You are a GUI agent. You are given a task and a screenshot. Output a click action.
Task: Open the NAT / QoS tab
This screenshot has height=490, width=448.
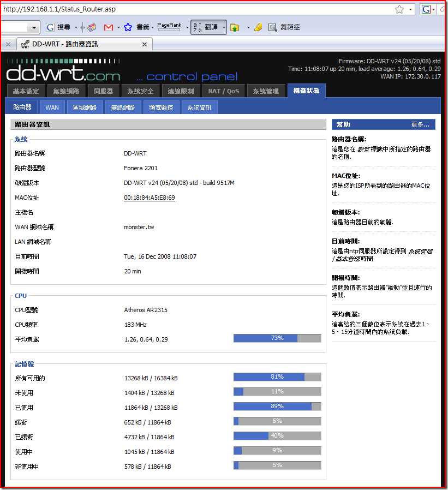(224, 91)
